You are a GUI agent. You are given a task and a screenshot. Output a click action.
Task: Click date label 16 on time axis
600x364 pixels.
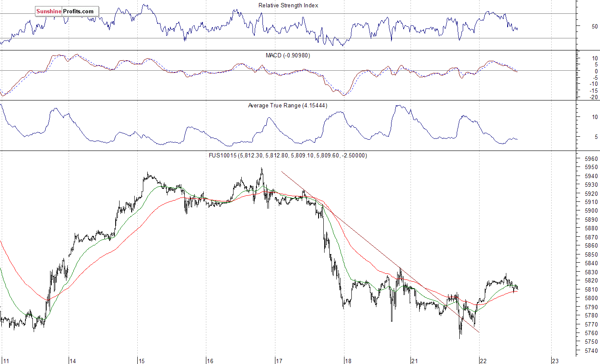click(210, 361)
